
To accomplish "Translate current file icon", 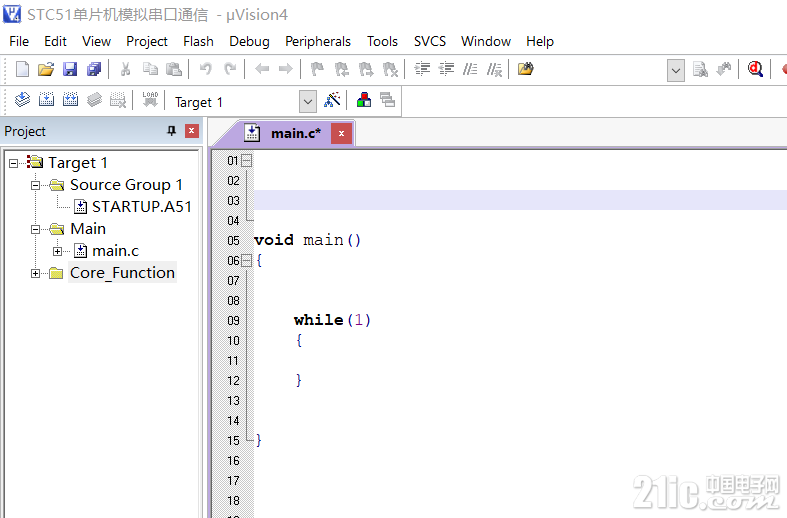I will 22,100.
